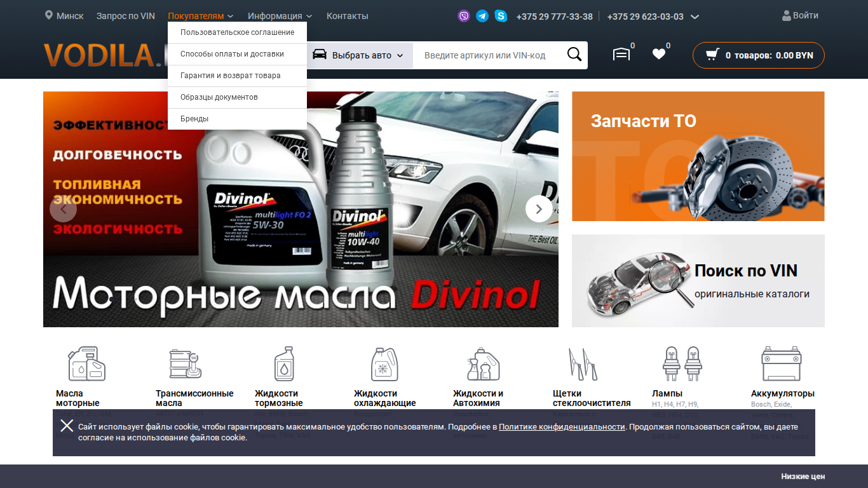This screenshot has height=488, width=868.
Task: Open the Контакты page
Action: pos(347,16)
